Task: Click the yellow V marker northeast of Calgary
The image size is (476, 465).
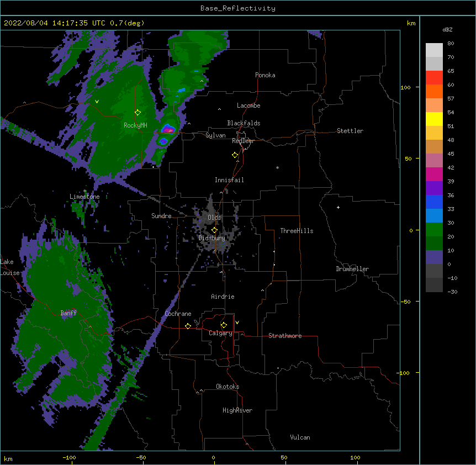Action: 237,323
